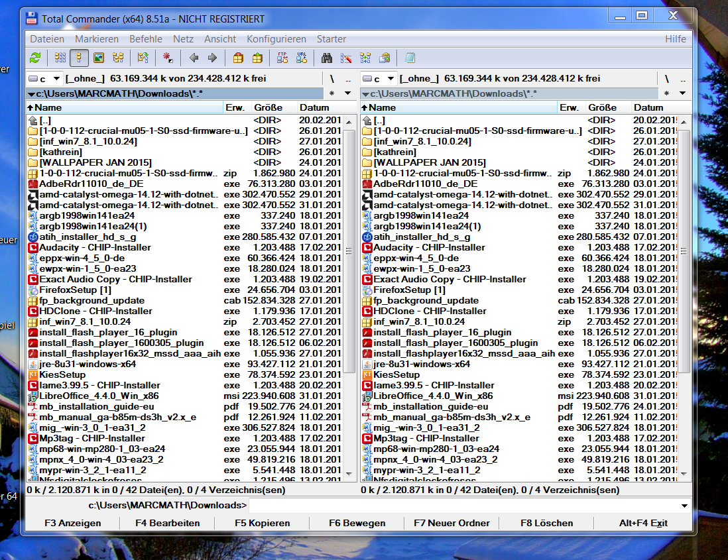Click the left panel scrollbar up arrow
728x560 pixels.
click(x=349, y=121)
